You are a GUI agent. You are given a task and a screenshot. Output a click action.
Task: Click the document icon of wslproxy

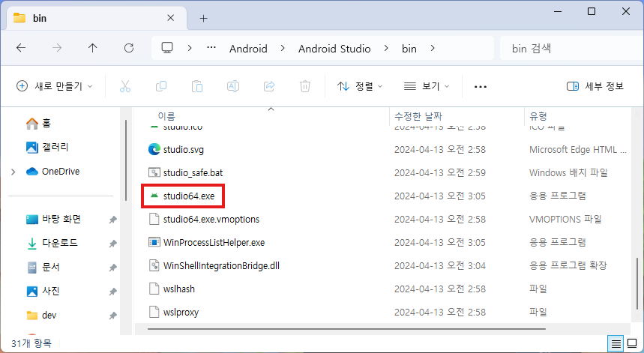point(154,312)
